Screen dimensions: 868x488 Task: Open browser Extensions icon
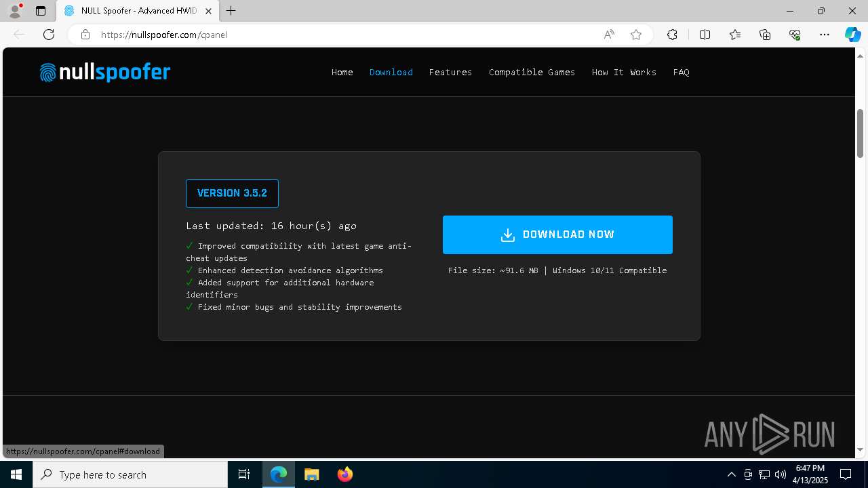672,35
